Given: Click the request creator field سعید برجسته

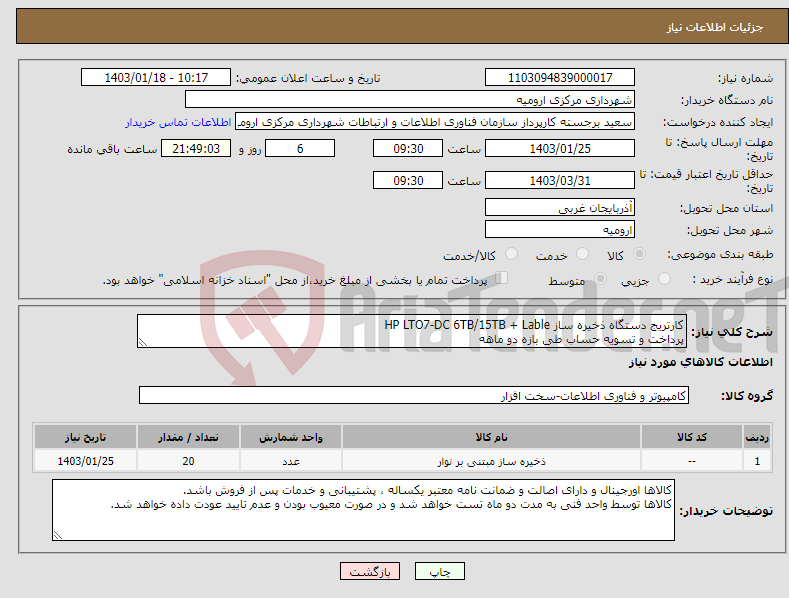Looking at the screenshot, I should 435,122.
